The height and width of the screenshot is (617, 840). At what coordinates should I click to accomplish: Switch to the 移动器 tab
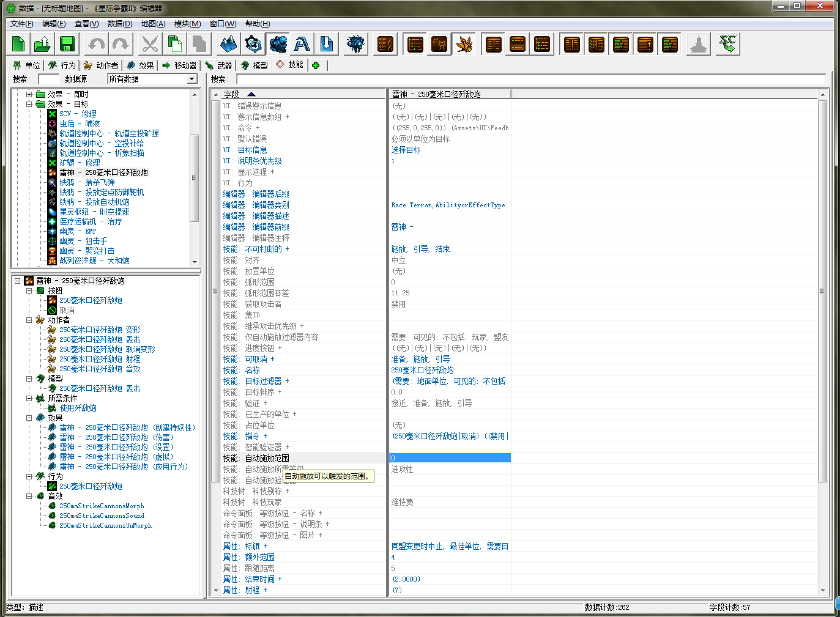(x=179, y=65)
